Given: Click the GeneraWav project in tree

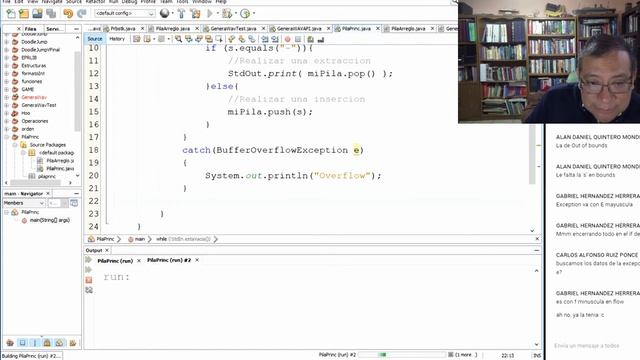Looking at the screenshot, I should [x=33, y=97].
